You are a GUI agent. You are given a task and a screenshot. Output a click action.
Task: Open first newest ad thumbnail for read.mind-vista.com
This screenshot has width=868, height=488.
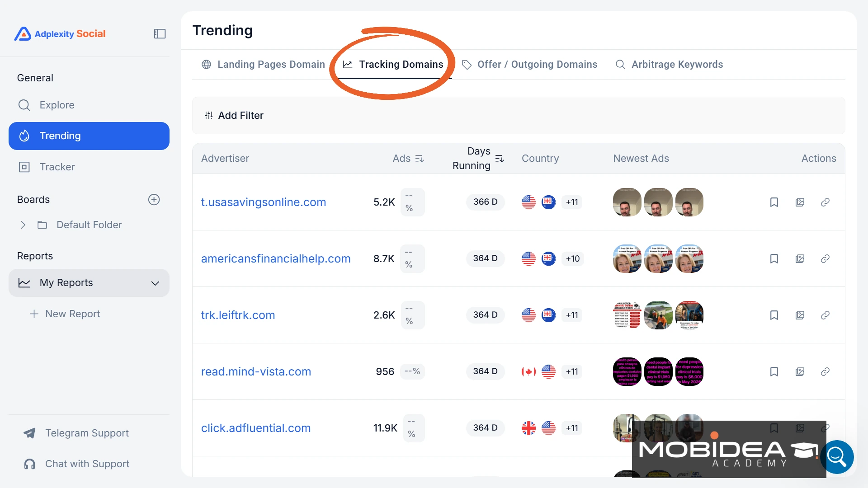(627, 371)
